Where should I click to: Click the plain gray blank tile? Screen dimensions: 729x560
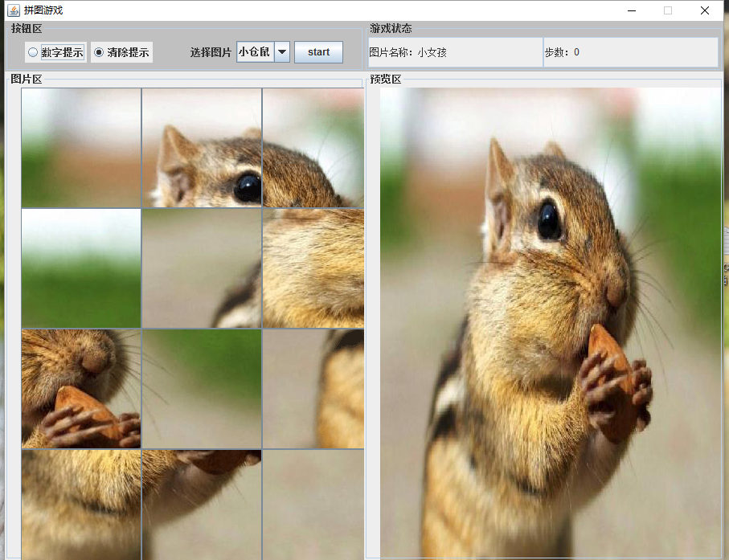click(x=313, y=505)
